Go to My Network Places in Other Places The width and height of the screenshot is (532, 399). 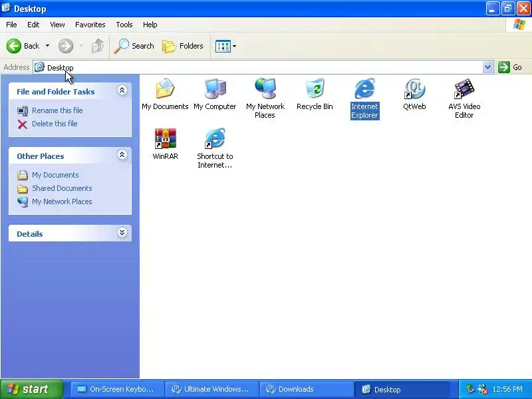pyautogui.click(x=62, y=201)
